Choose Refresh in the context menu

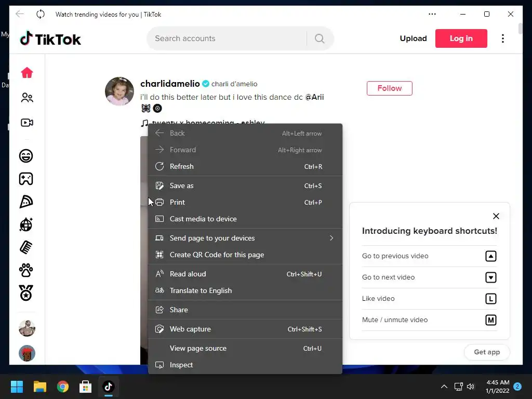[x=245, y=166]
